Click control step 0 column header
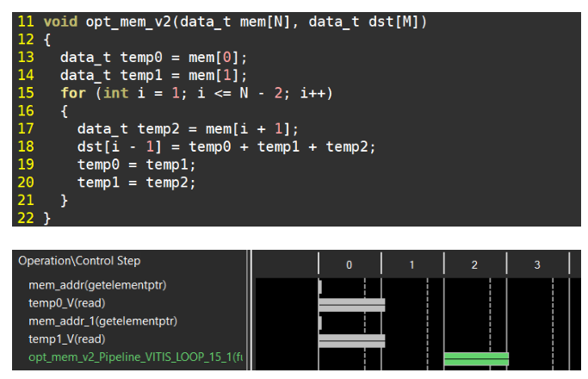This screenshot has width=588, height=379. point(349,264)
